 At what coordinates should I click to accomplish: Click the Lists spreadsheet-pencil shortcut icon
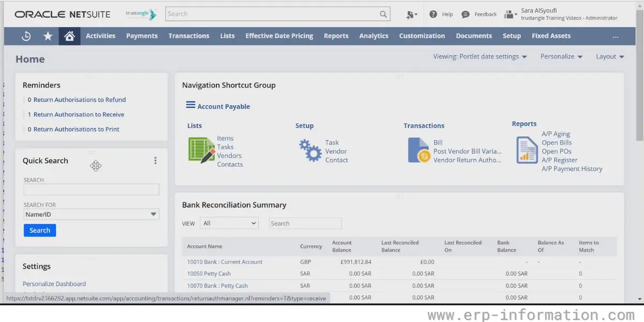(x=201, y=150)
